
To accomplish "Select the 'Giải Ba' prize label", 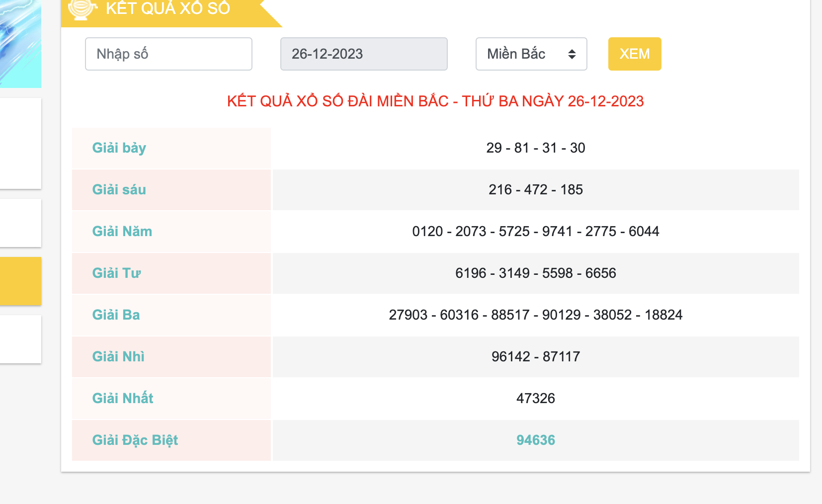I will point(116,315).
